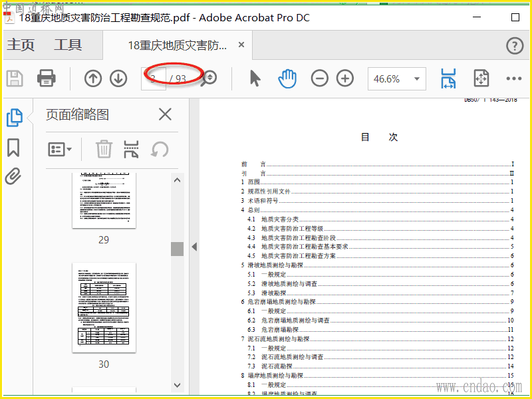Viewport: 532px width, 399px height.
Task: Click contents entry 5.3 滑坡勘探
Action: point(380,293)
